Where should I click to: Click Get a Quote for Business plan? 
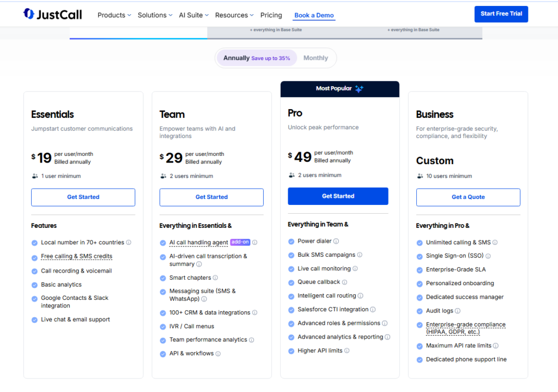[x=468, y=197]
